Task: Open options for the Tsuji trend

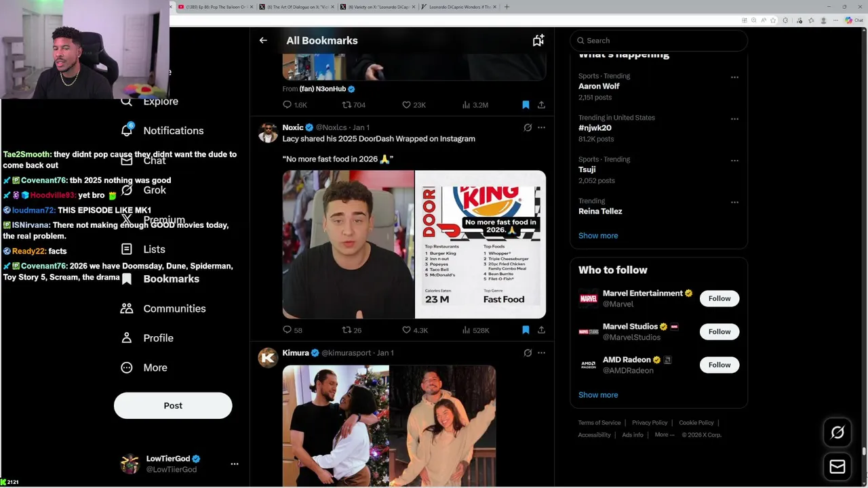Action: [734, 161]
